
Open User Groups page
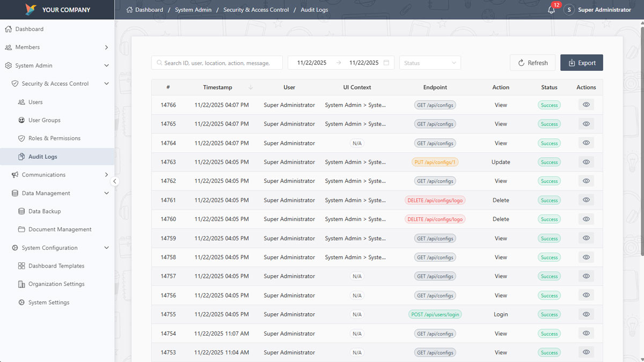(x=57, y=120)
